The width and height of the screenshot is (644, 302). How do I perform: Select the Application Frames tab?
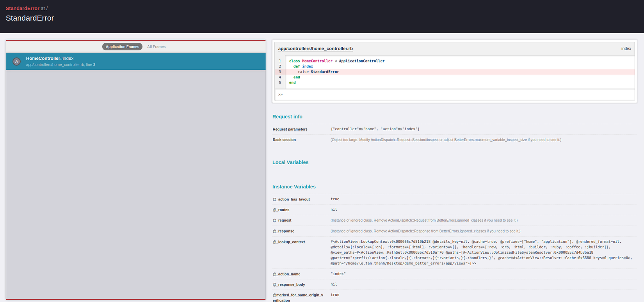coord(122,47)
